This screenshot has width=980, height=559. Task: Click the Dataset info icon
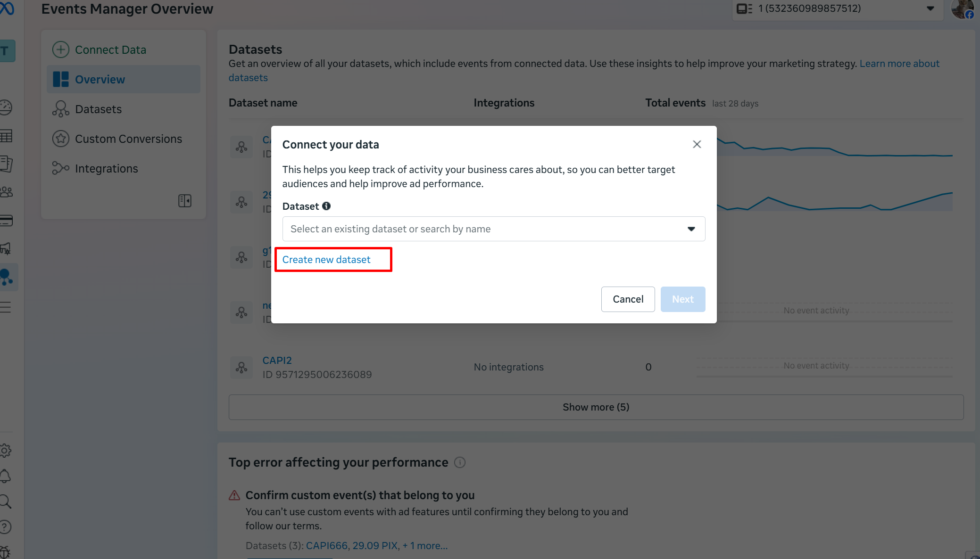click(326, 206)
